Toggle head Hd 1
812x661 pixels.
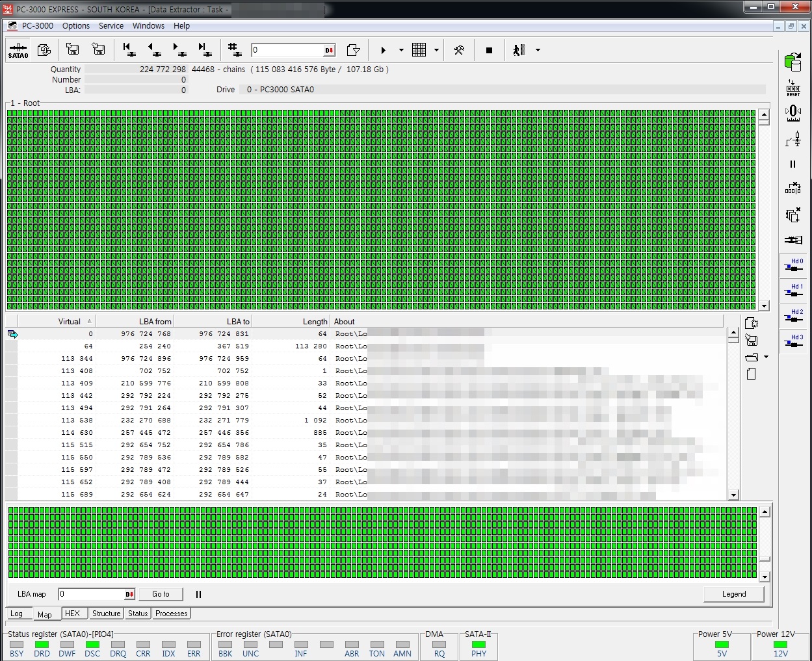(793, 291)
